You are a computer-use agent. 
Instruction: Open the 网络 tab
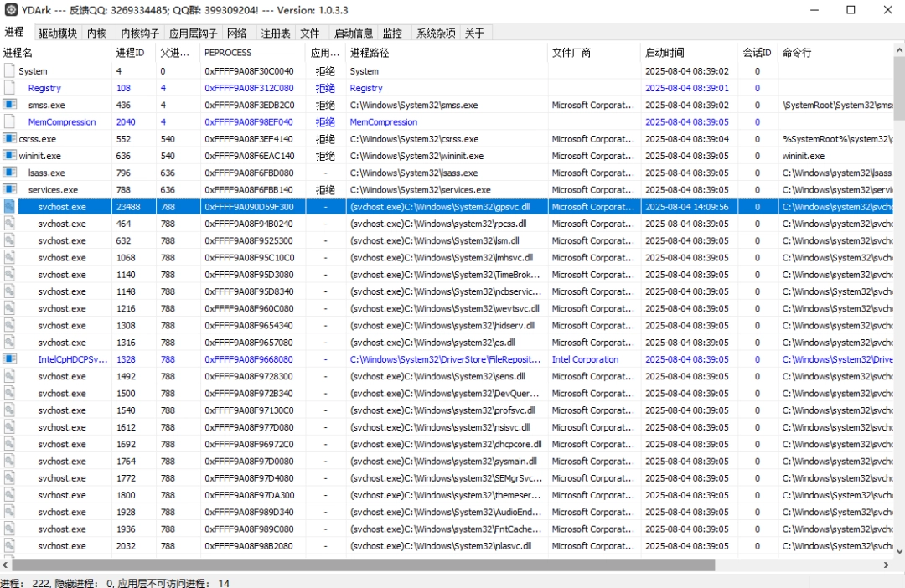click(237, 34)
